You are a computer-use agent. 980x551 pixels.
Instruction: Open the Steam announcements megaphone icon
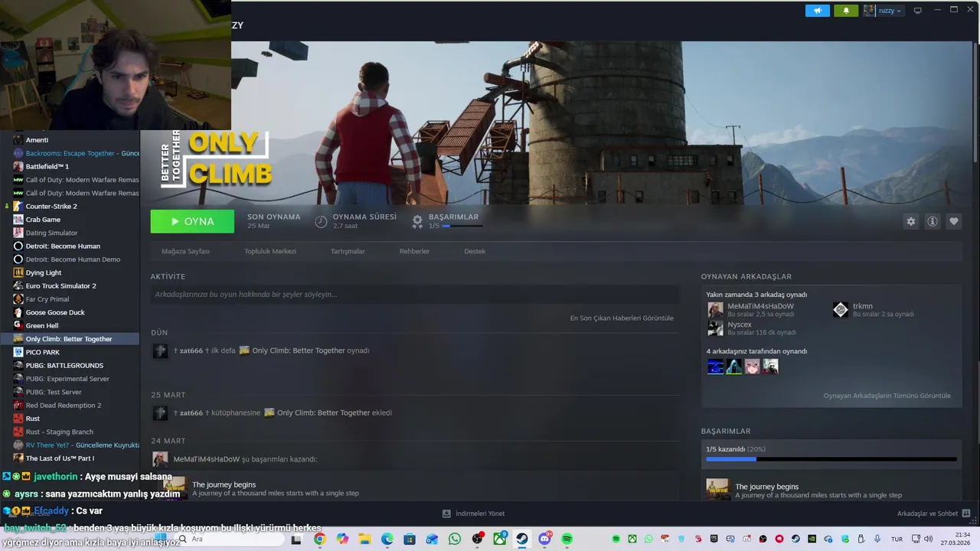pos(817,11)
